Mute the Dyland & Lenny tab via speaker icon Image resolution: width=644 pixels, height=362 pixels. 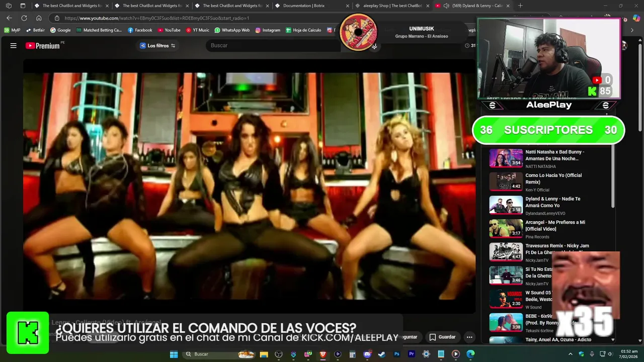point(446,6)
